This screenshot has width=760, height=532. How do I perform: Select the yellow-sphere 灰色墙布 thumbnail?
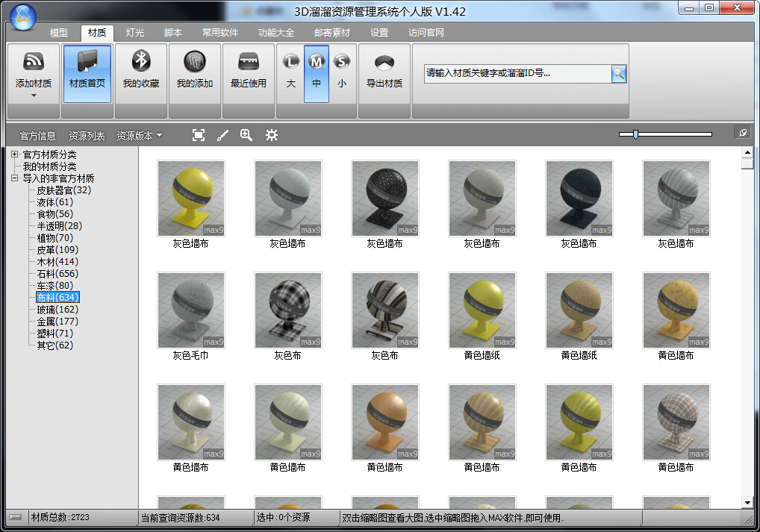click(191, 198)
